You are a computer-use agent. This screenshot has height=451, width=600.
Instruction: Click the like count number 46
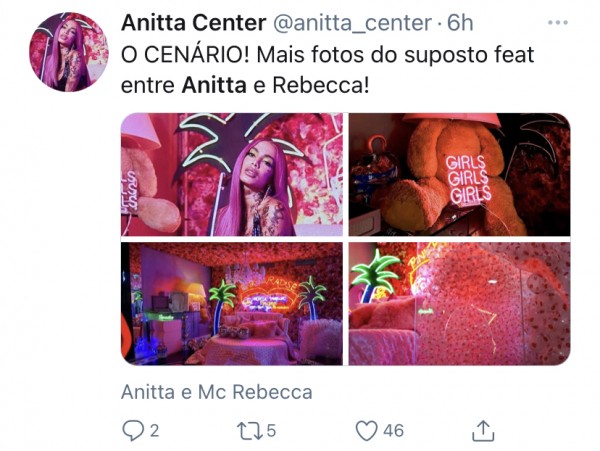point(393,431)
